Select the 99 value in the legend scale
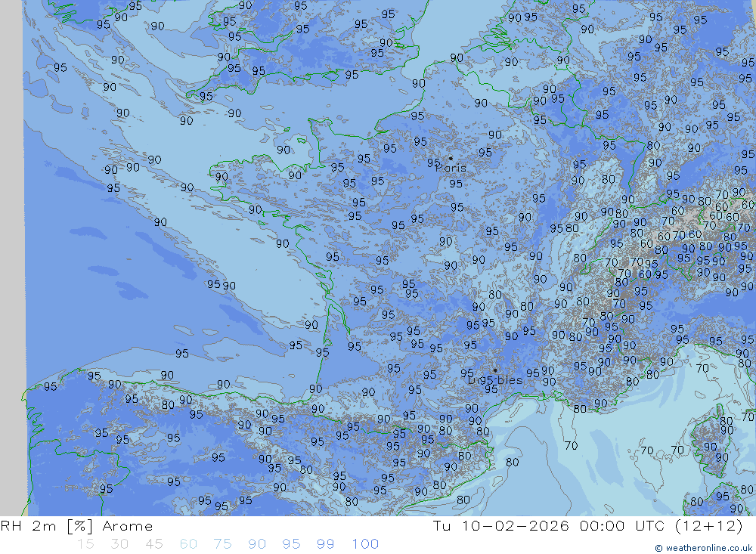The width and height of the screenshot is (756, 554). pos(325,544)
